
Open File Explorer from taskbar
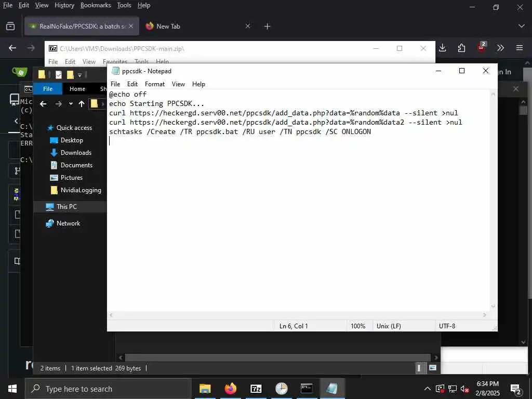(205, 389)
